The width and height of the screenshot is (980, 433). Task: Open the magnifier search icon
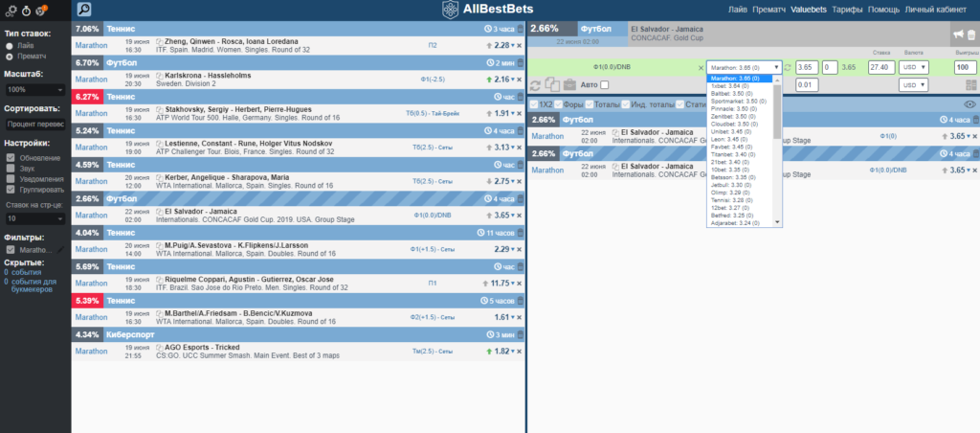84,9
